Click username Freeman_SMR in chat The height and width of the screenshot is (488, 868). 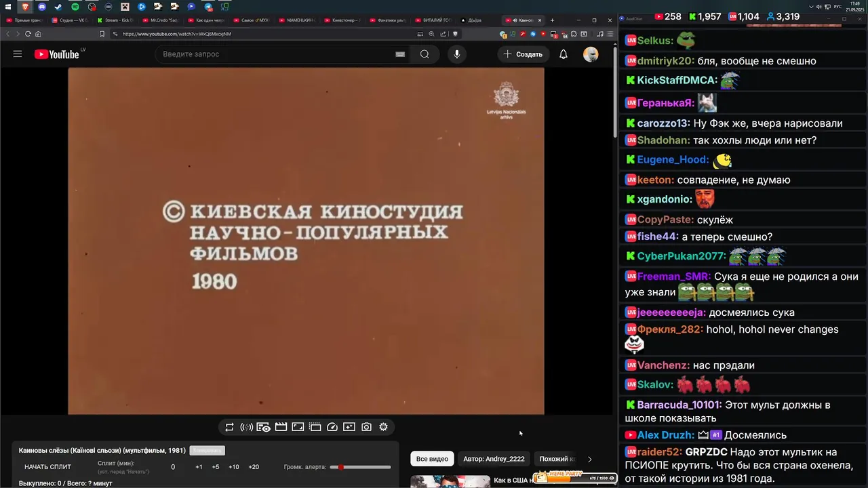click(x=674, y=277)
